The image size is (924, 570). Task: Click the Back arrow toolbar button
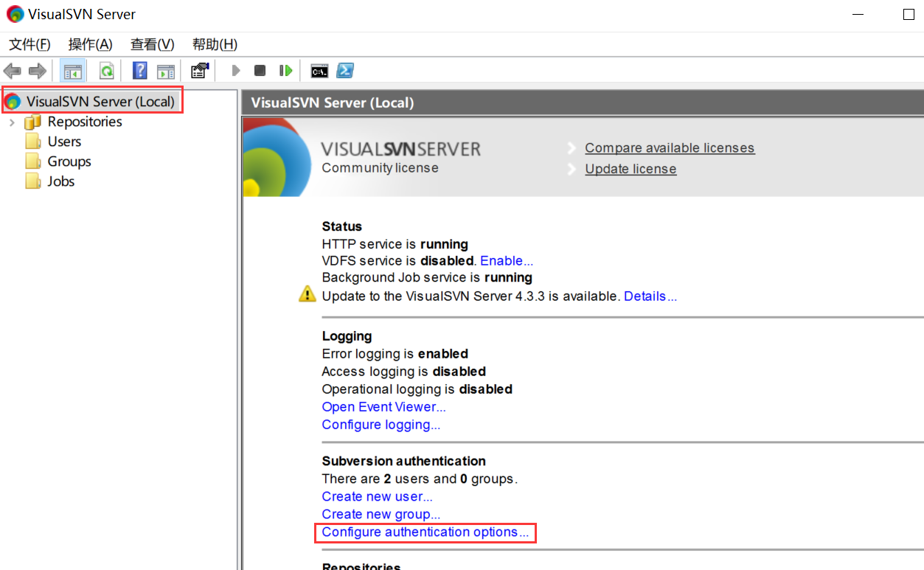[x=13, y=71]
